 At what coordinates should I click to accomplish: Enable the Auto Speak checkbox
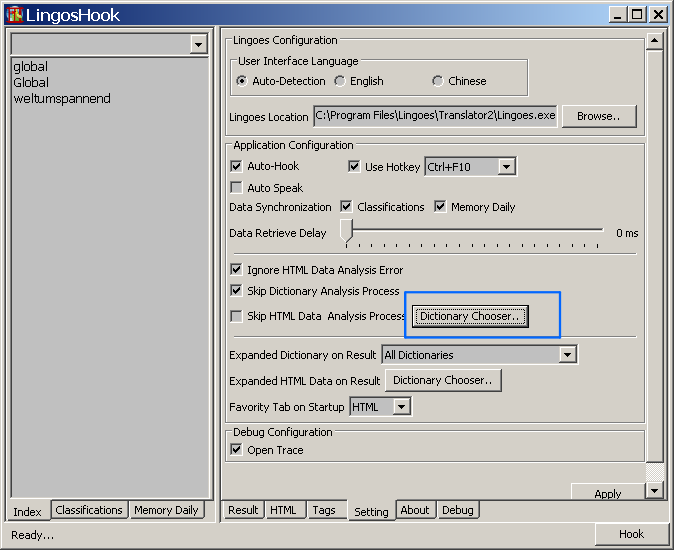[x=236, y=187]
